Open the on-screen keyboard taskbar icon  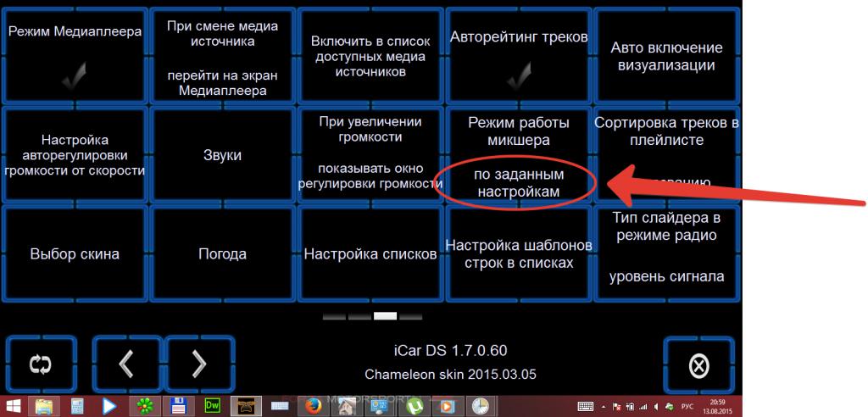280,407
